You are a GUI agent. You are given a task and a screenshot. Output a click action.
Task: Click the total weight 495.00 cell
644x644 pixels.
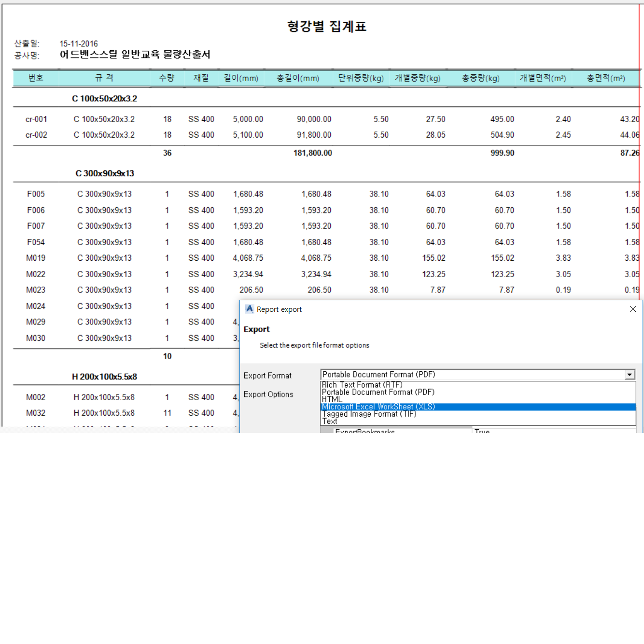click(x=502, y=119)
